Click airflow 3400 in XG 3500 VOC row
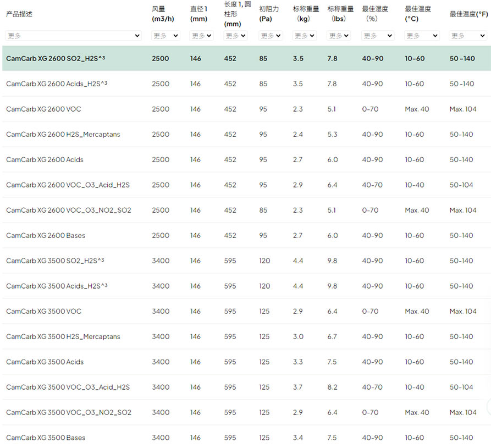This screenshot has height=448, width=491. pyautogui.click(x=161, y=312)
